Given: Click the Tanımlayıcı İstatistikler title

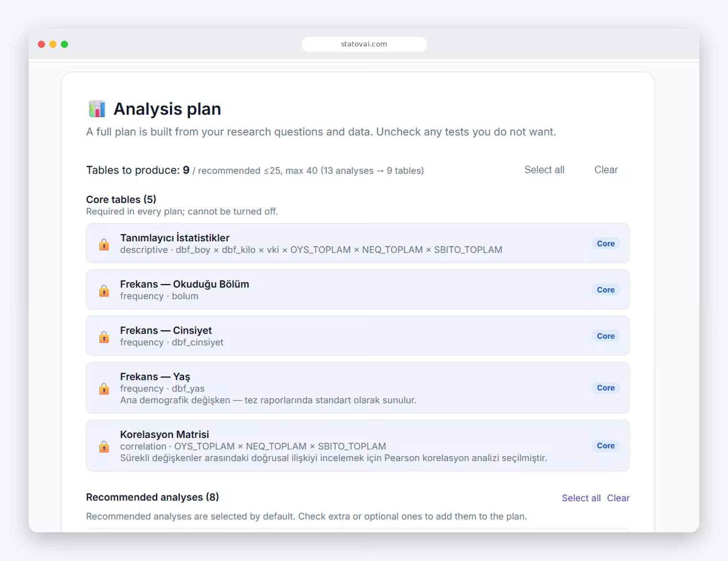Looking at the screenshot, I should tap(175, 238).
